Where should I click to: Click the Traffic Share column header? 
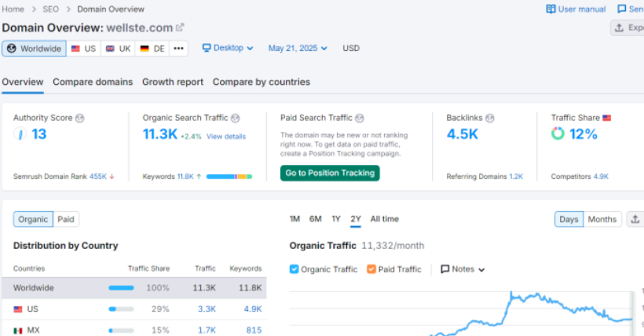pos(148,268)
